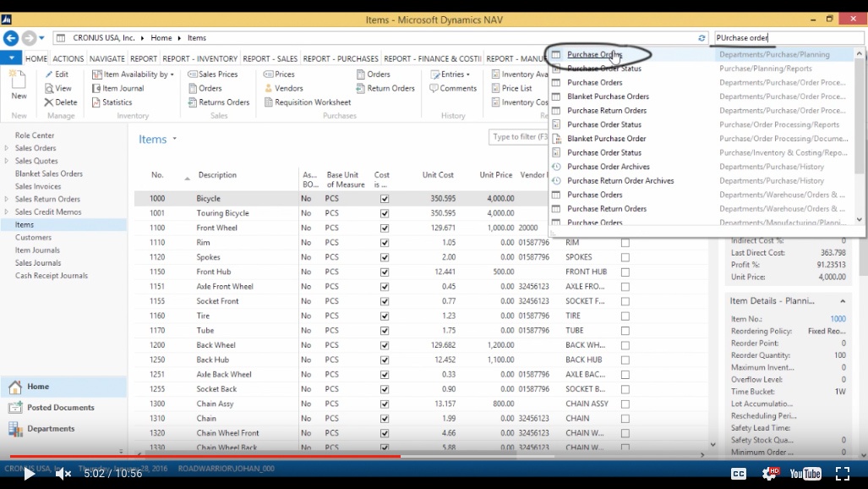Go back with the blue back arrow
This screenshot has height=489, width=868.
(10, 38)
